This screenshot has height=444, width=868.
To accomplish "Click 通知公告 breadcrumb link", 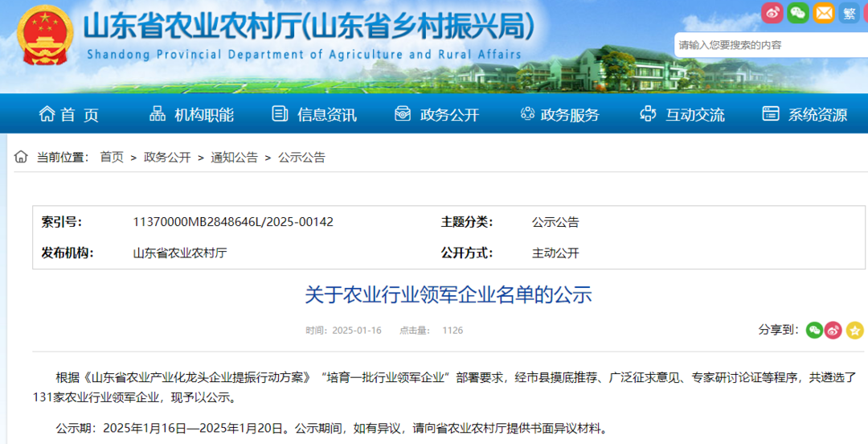I will click(234, 157).
